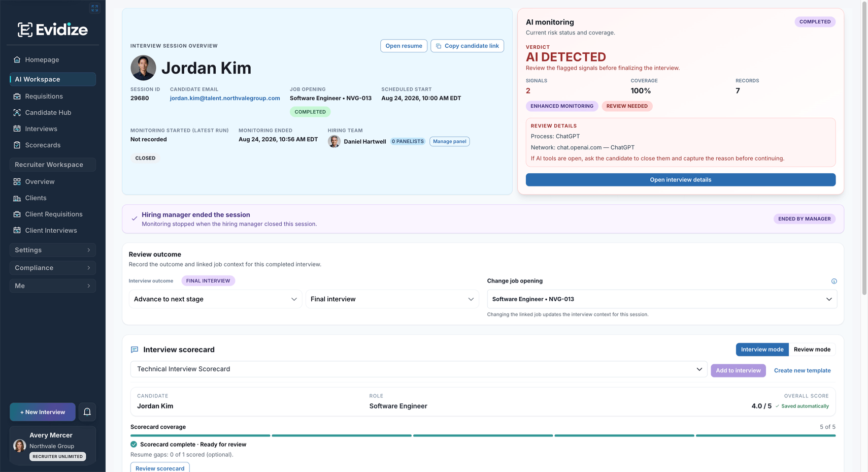
Task: Click session ID 29680
Action: click(140, 98)
